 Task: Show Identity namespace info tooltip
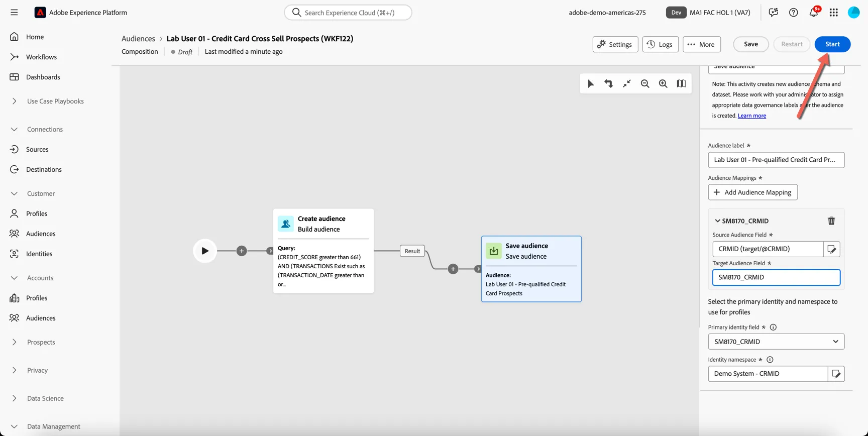[x=770, y=360]
